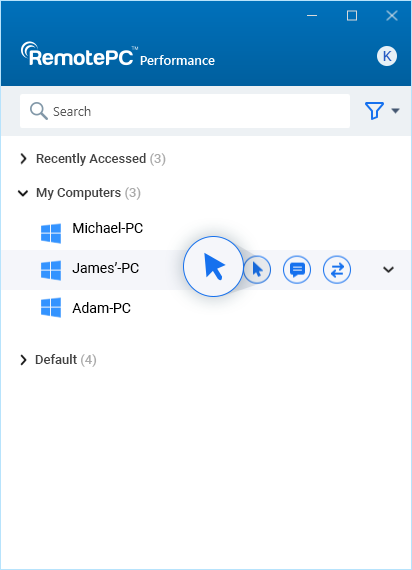Viewport: 412px width, 570px height.
Task: Click the Recently Accessed label
Action: click(x=91, y=158)
